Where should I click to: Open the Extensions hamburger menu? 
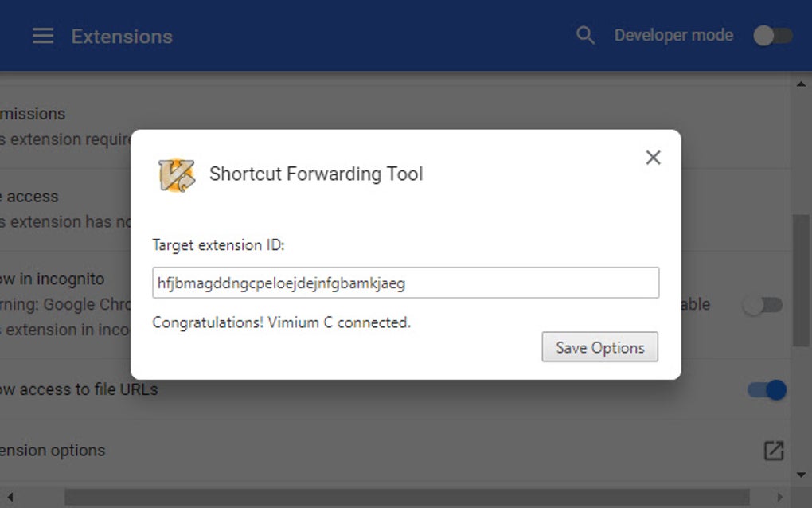(42, 35)
